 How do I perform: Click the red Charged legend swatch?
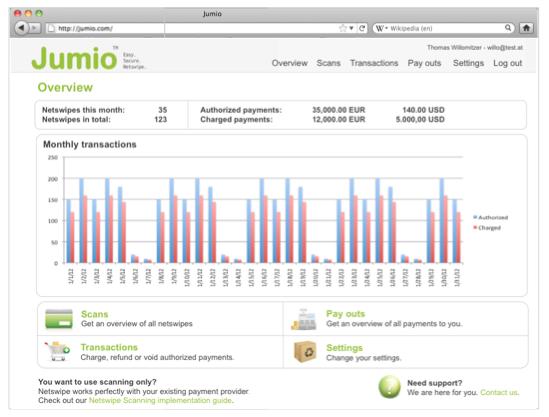coord(475,228)
